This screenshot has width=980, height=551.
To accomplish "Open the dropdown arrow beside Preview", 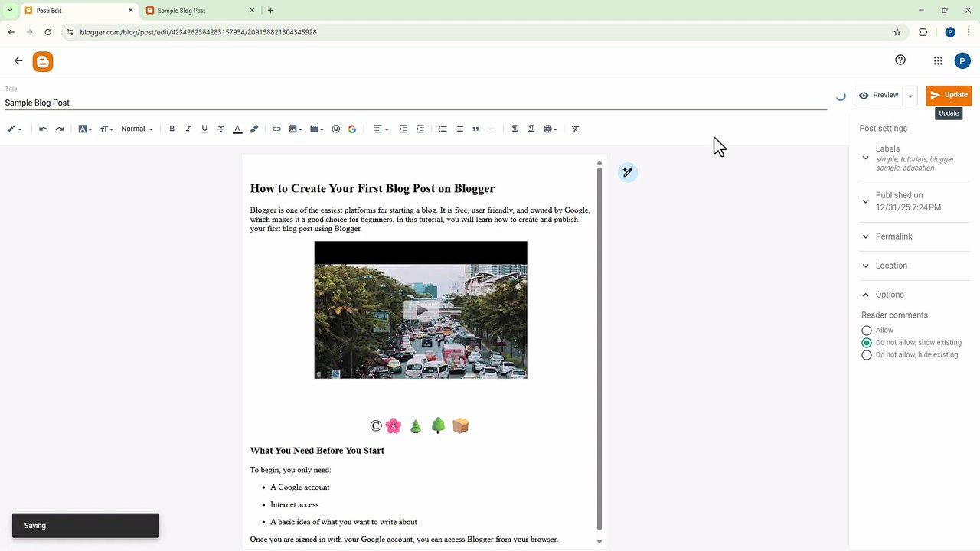I will pos(910,96).
